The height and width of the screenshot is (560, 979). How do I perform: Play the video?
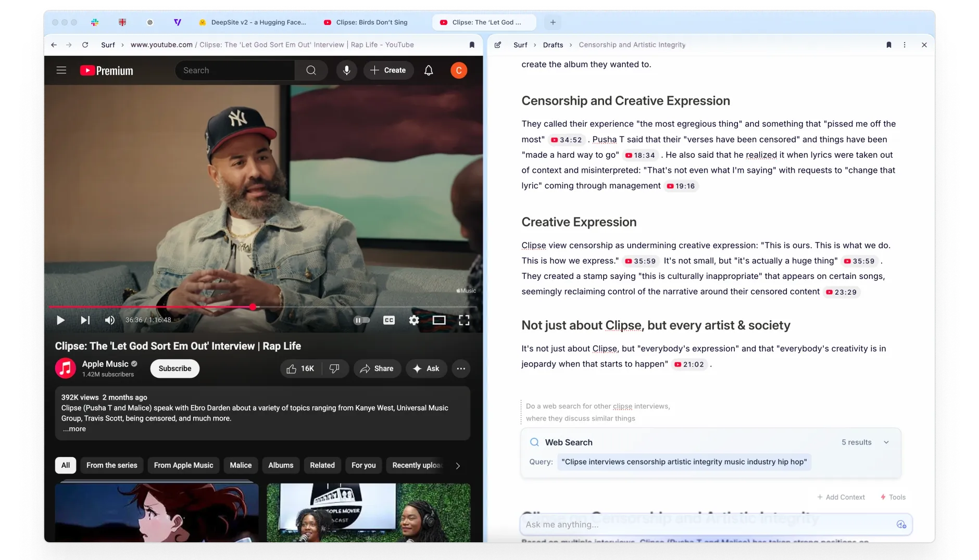coord(60,320)
